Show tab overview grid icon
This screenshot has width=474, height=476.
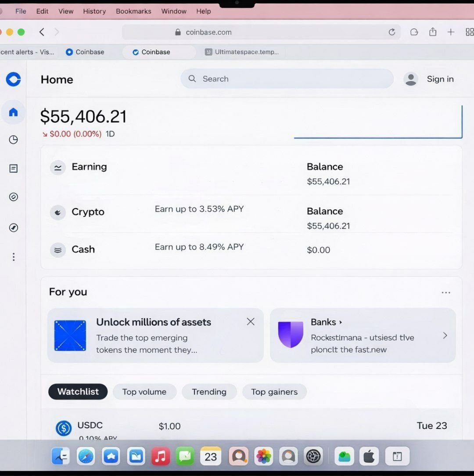point(470,32)
